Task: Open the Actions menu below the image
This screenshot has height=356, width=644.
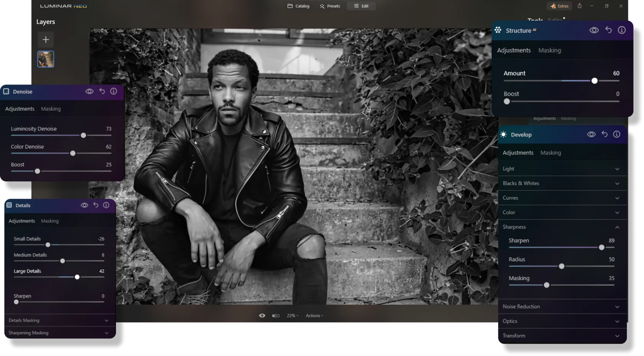Action: (x=314, y=316)
